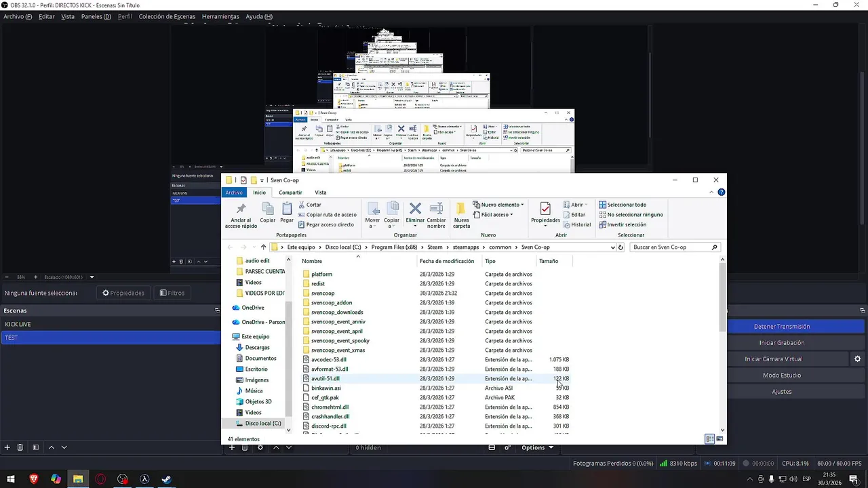Click Detener Transmisión button
The width and height of the screenshot is (868, 488).
tap(782, 327)
